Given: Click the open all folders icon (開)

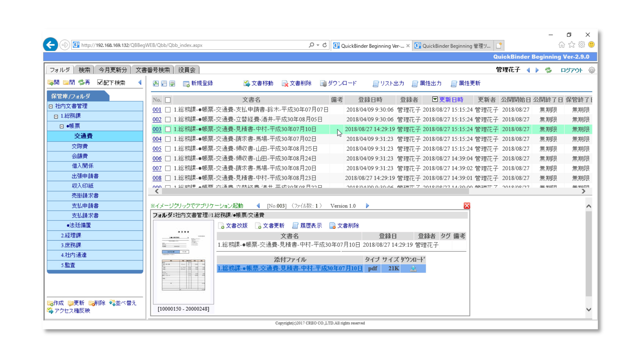Looking at the screenshot, I should coord(53,83).
